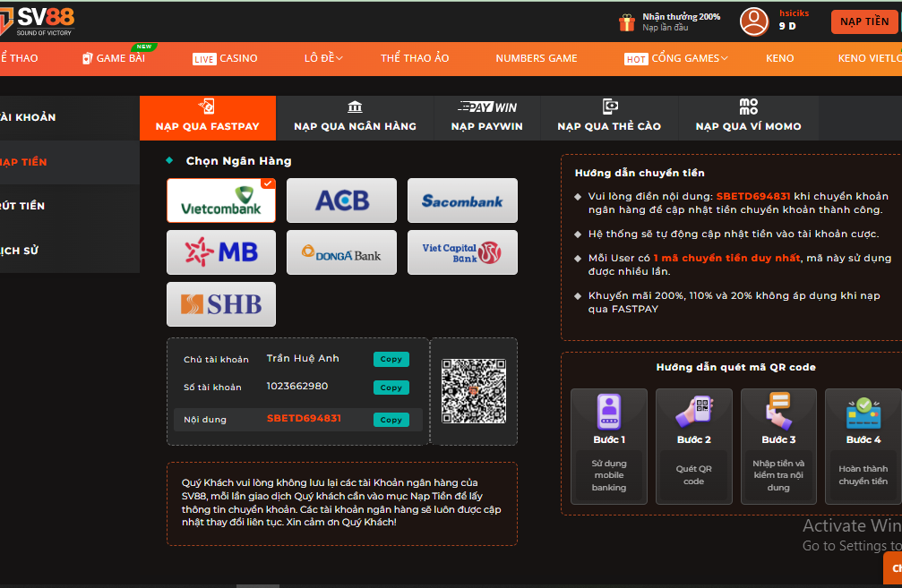Image resolution: width=902 pixels, height=588 pixels.
Task: Choose Viet Capital Bank option
Action: 462,252
